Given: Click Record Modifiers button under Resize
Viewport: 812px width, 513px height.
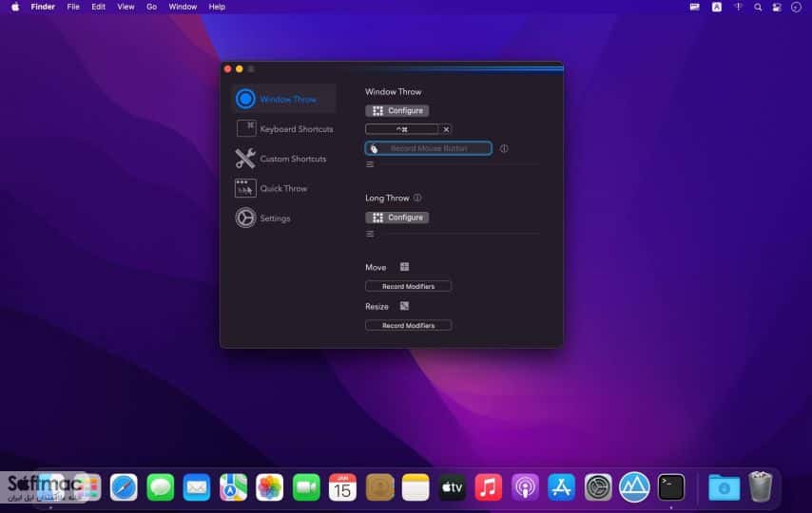Looking at the screenshot, I should (408, 326).
